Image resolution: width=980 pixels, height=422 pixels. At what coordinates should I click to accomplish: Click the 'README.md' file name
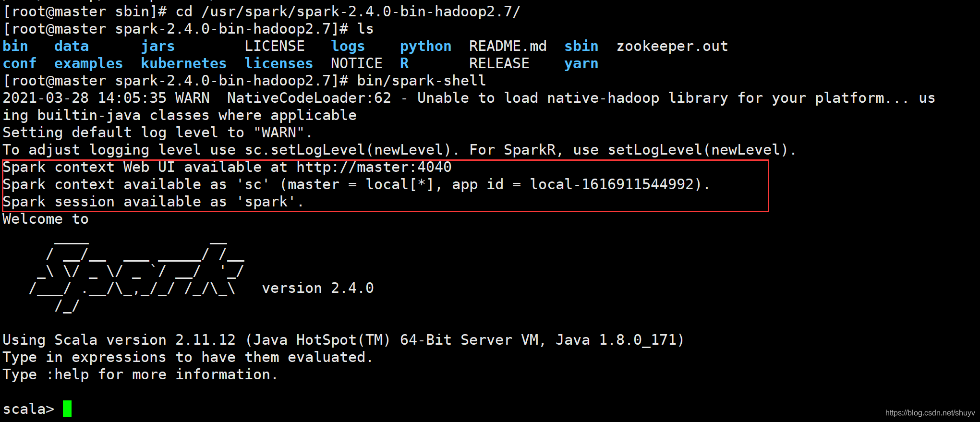pyautogui.click(x=508, y=46)
